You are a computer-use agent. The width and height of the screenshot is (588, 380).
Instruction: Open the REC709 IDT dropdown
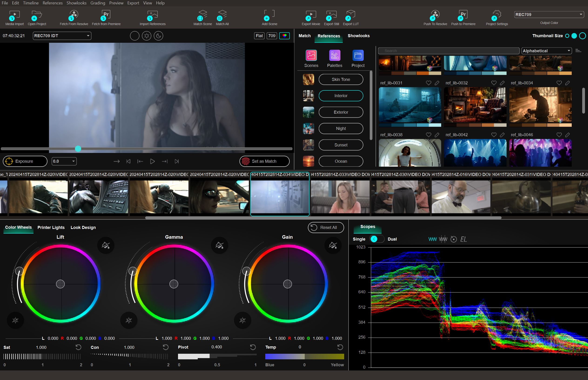62,36
